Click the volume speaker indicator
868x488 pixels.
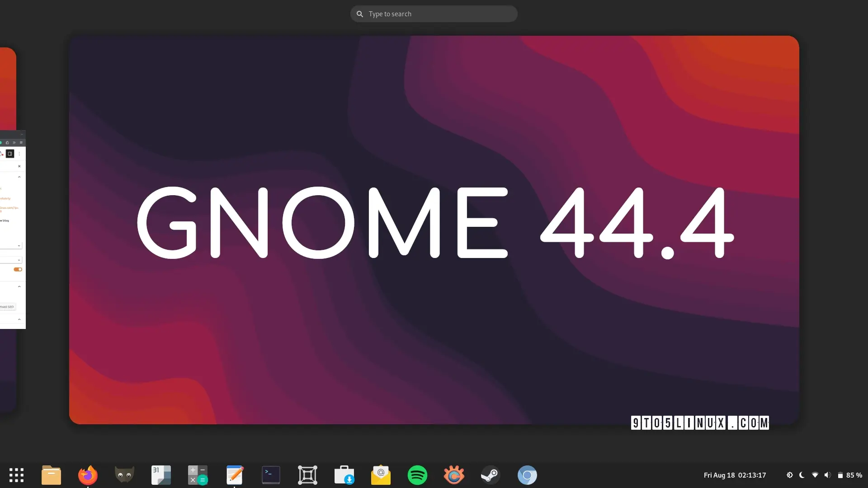[827, 475]
